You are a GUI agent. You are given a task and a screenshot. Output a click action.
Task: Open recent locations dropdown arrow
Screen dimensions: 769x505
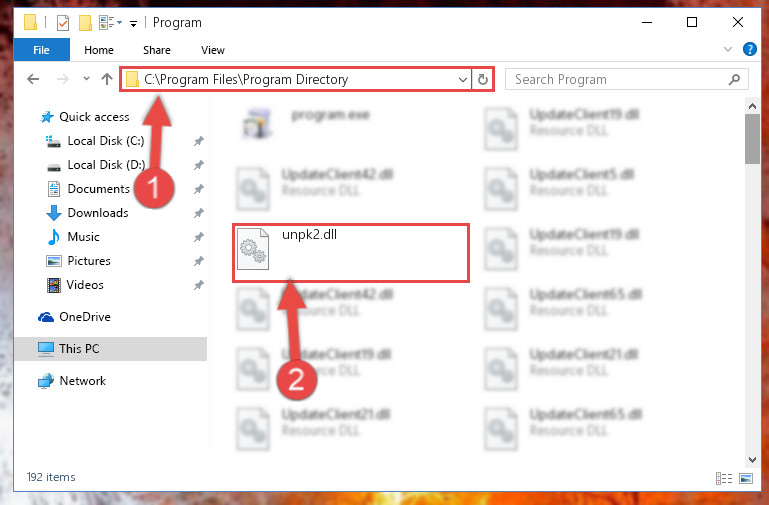pos(86,78)
